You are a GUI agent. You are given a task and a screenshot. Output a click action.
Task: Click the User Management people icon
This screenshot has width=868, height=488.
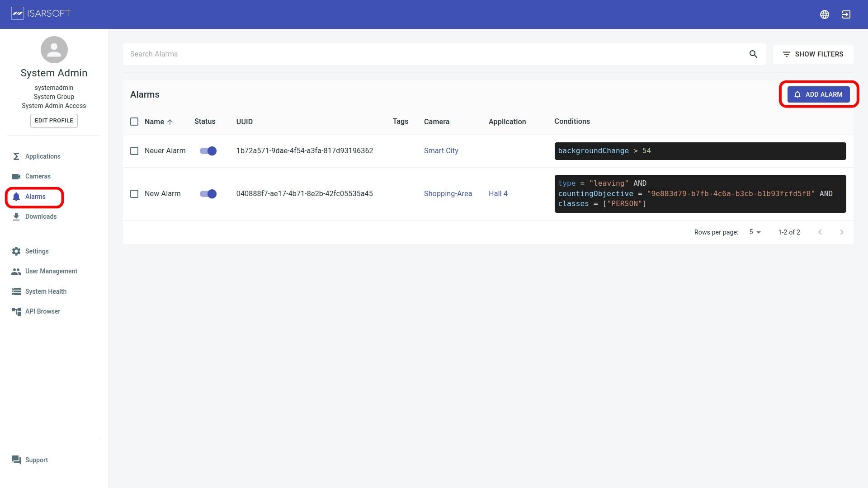(x=16, y=271)
